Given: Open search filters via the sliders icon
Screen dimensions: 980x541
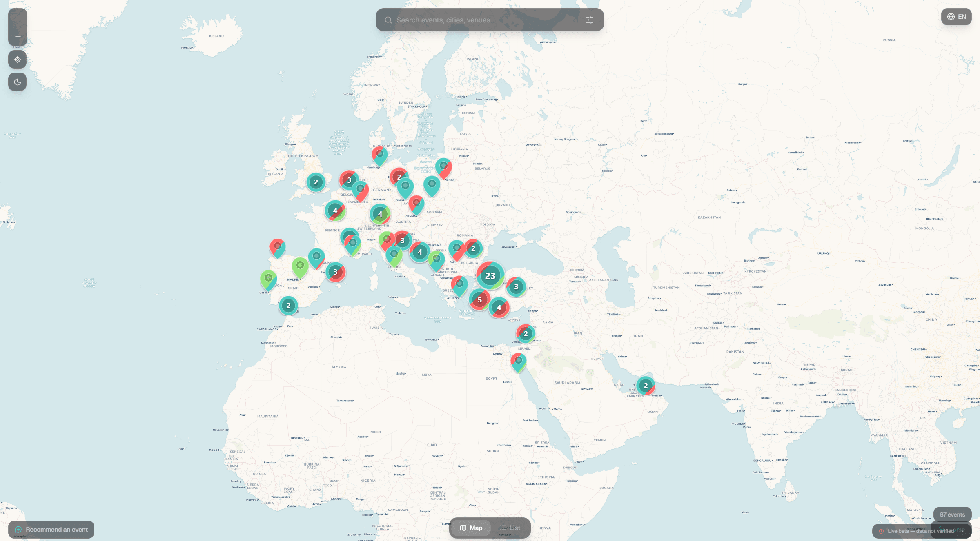Looking at the screenshot, I should [589, 20].
